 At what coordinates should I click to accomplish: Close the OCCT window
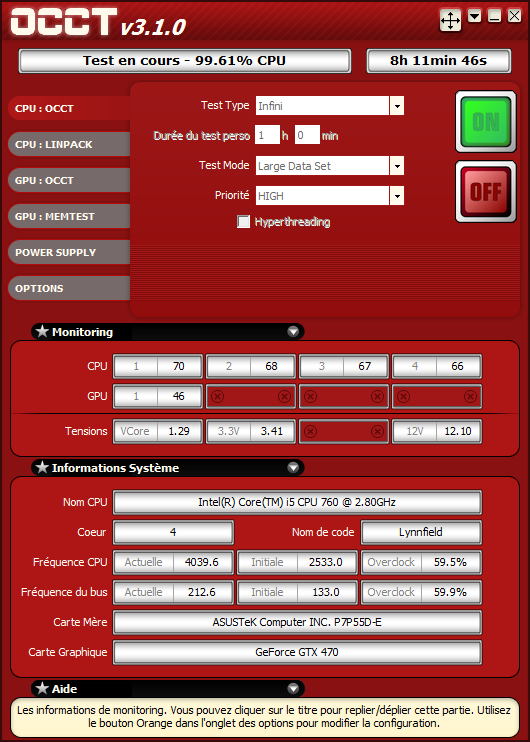(x=514, y=17)
